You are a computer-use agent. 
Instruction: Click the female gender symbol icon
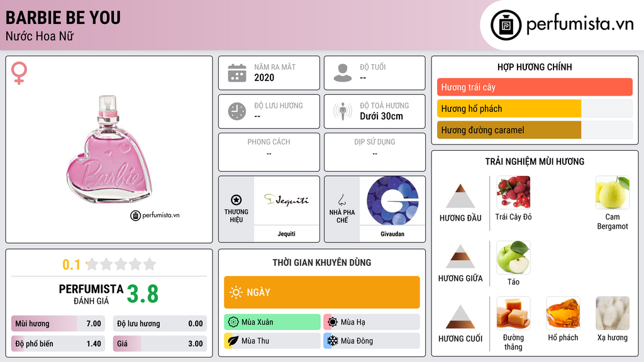19,73
